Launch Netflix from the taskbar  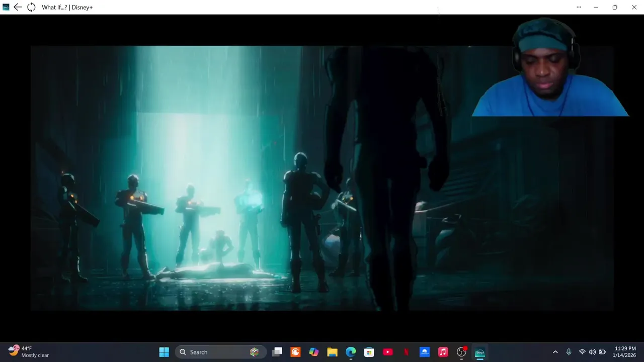coord(406,352)
